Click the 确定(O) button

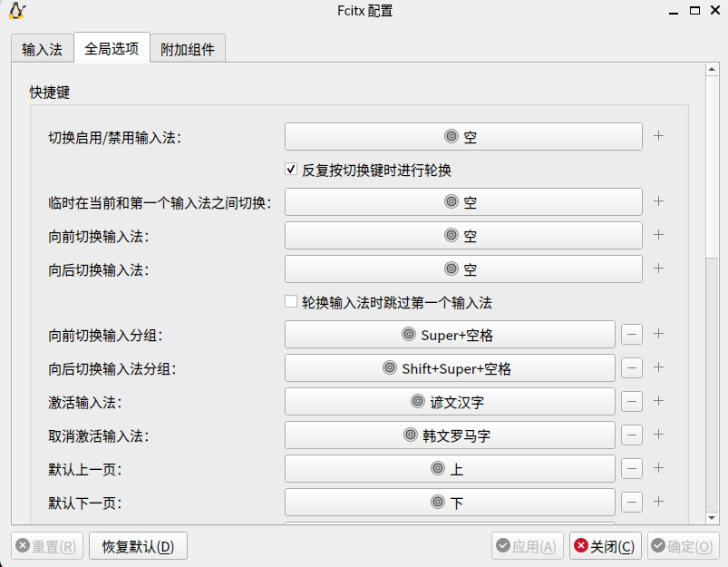point(683,545)
